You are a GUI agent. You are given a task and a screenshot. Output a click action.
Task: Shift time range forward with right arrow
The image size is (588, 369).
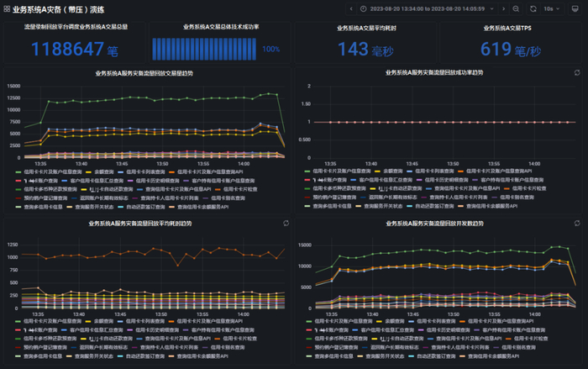coord(504,8)
